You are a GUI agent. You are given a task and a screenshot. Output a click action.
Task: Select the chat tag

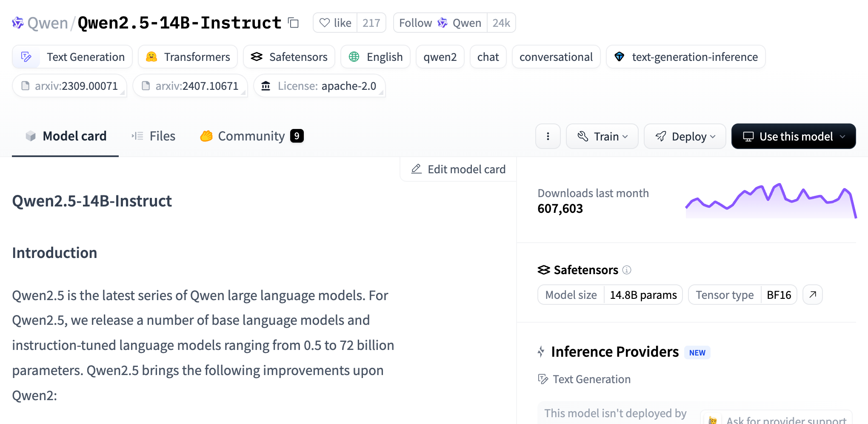[x=488, y=57]
